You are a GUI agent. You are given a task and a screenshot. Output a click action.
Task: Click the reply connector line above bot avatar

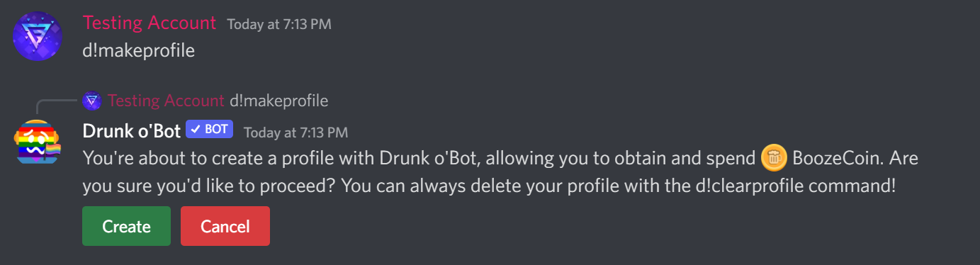pyautogui.click(x=57, y=106)
